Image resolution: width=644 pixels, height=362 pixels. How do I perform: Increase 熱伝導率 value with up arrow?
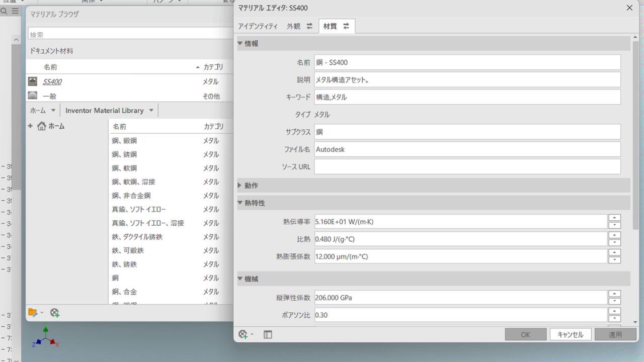614,218
